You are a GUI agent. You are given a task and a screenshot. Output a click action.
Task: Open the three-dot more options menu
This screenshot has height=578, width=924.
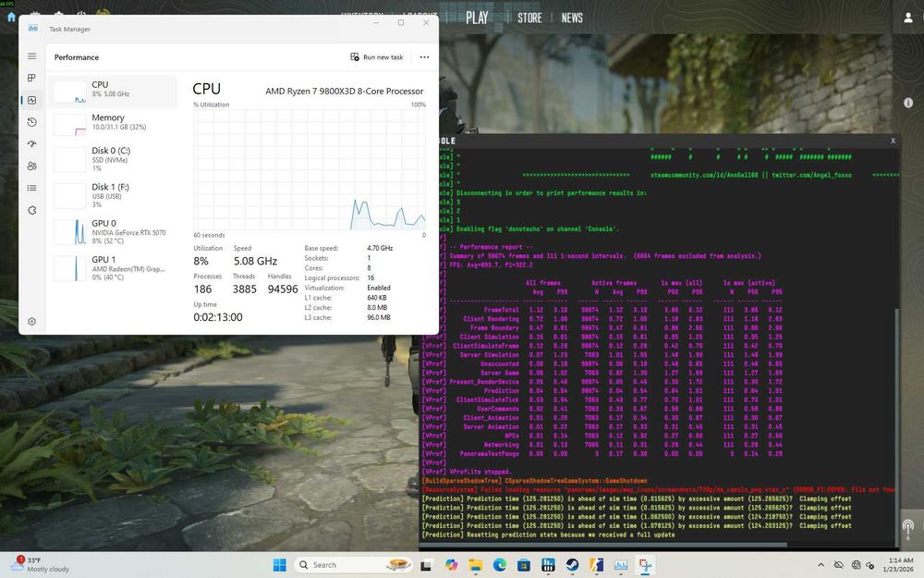click(424, 57)
